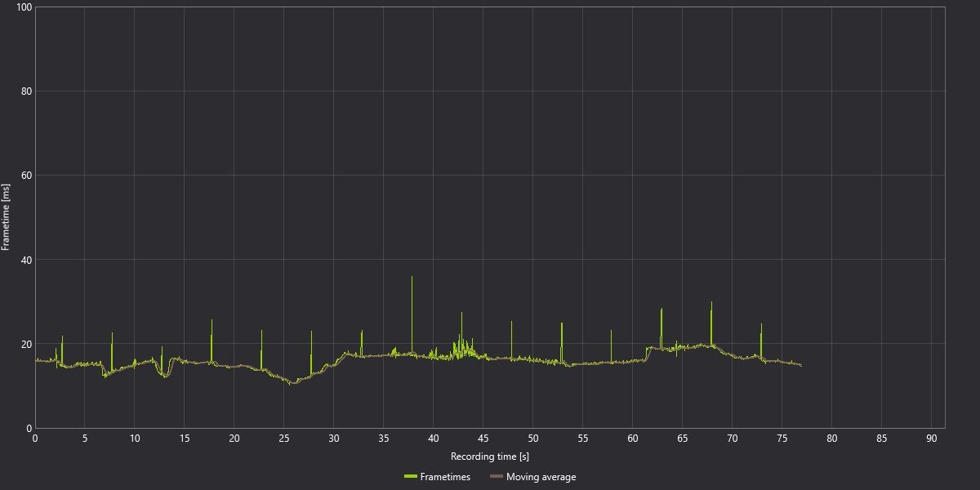Screen dimensions: 980x490
Task: Toggle the Frametimes series legend label
Action: point(445,477)
